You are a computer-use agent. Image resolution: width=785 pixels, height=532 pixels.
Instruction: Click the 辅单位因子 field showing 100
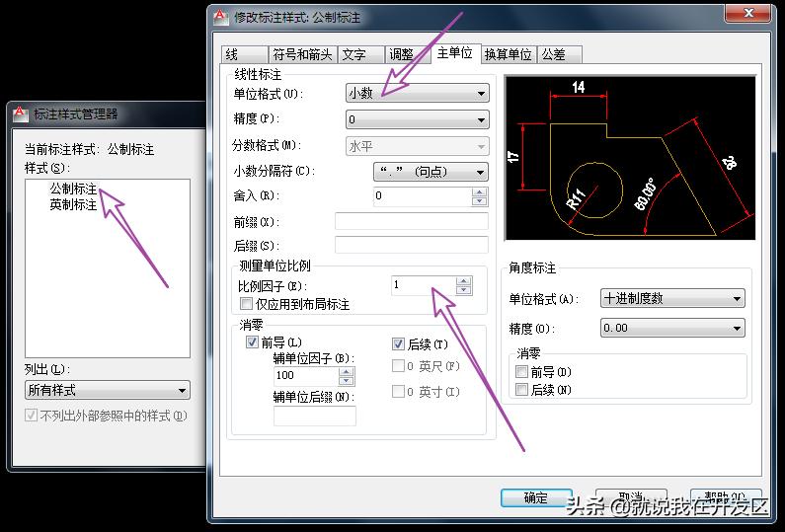point(306,376)
